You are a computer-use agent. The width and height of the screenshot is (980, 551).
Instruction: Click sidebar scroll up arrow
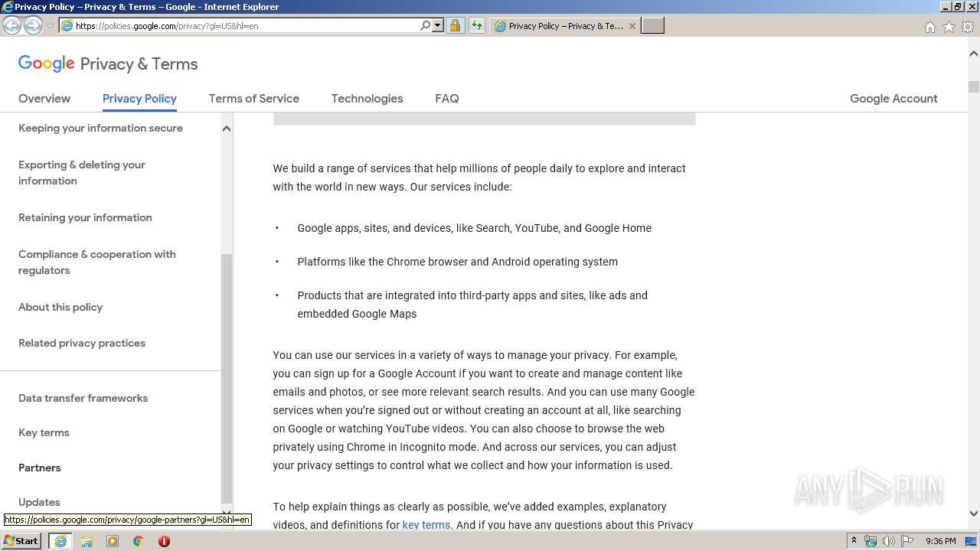(x=227, y=129)
